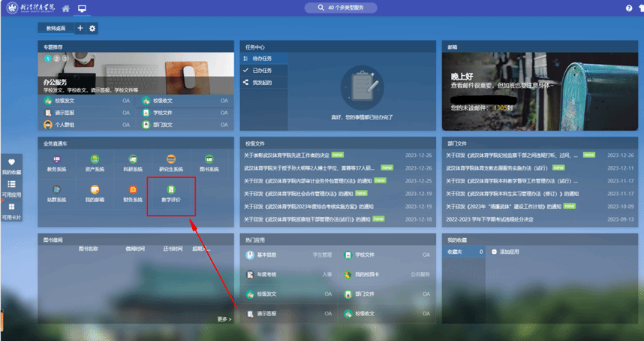
Task: Open the 教学评价 app icon
Action: pyautogui.click(x=171, y=194)
